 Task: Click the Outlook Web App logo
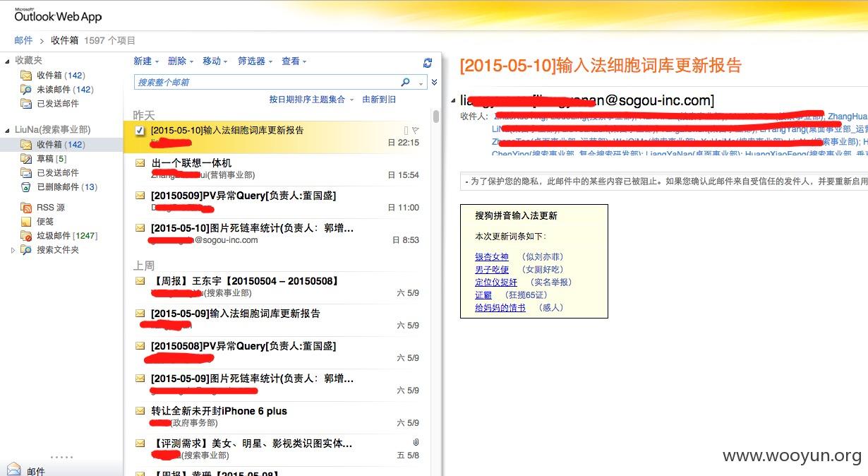click(58, 15)
